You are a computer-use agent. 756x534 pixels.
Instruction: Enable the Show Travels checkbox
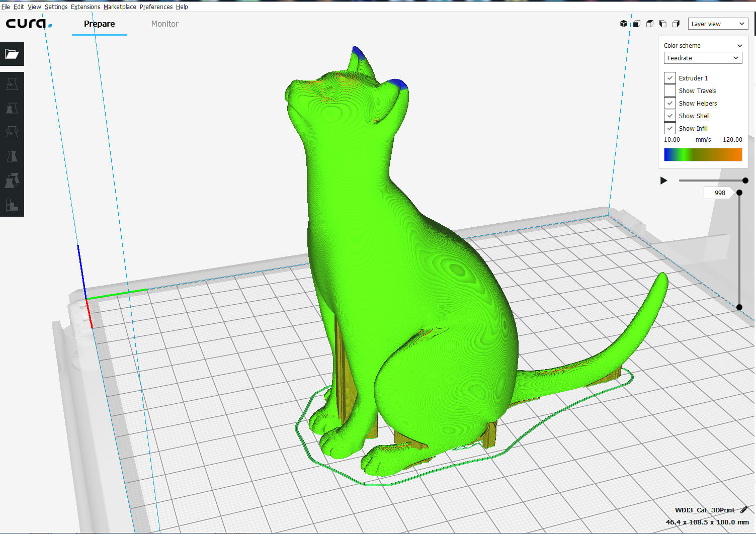coord(670,91)
